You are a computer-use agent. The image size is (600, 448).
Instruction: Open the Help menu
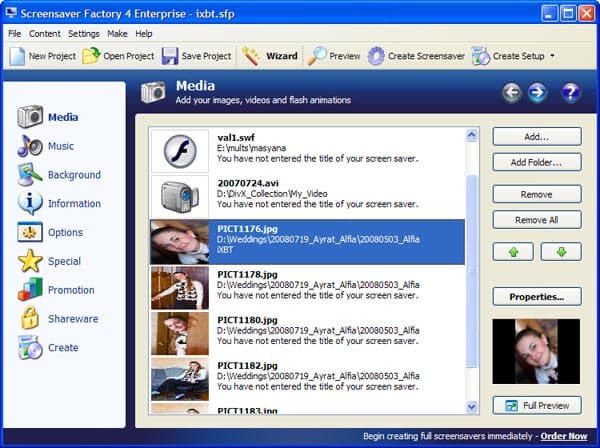144,34
